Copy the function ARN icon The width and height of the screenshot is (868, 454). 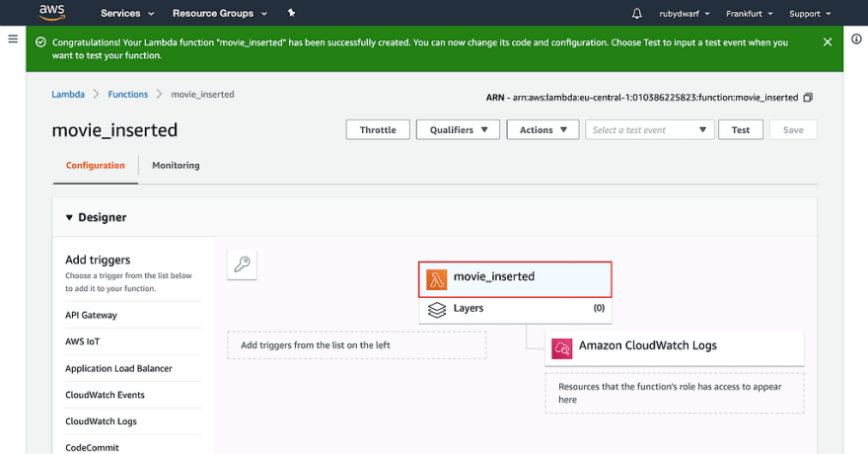point(808,98)
